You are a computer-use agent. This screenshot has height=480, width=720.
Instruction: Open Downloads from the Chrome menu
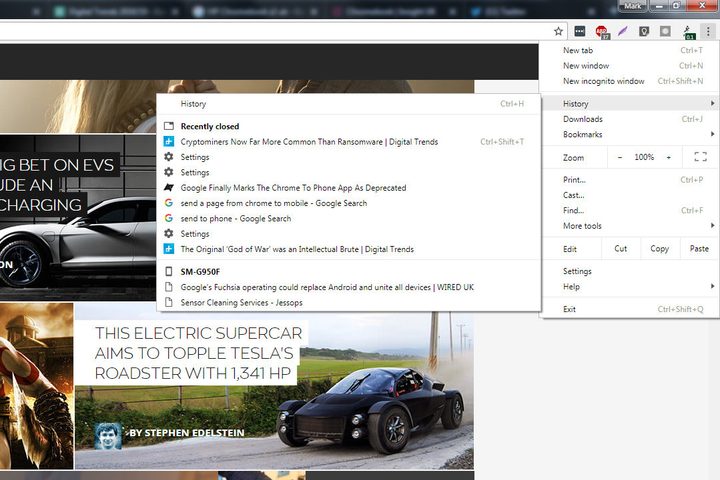[x=630, y=119]
